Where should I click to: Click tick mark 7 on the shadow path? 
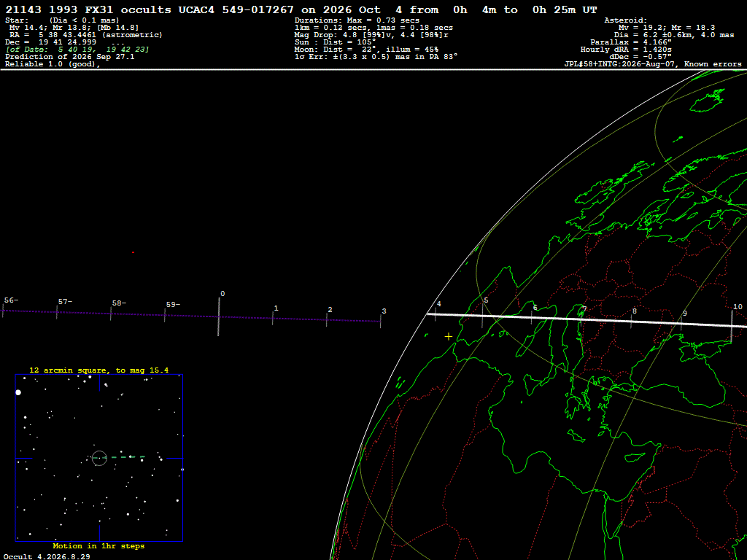pos(581,319)
